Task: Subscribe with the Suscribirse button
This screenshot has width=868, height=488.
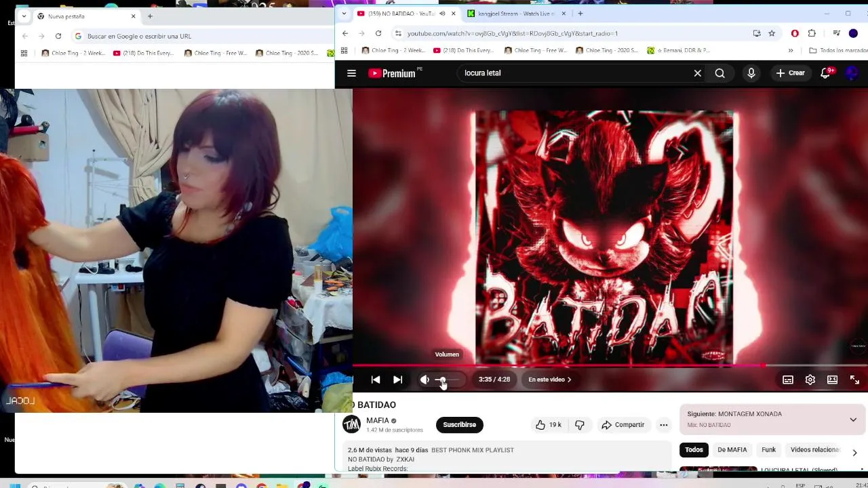Action: click(459, 424)
